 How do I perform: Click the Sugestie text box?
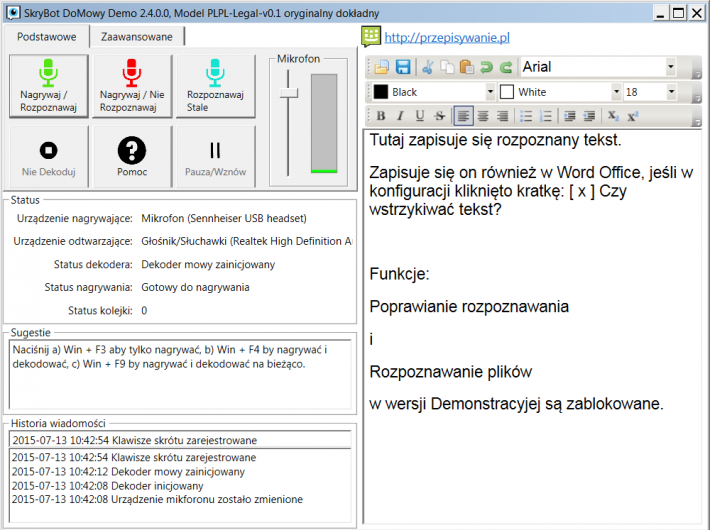point(180,375)
